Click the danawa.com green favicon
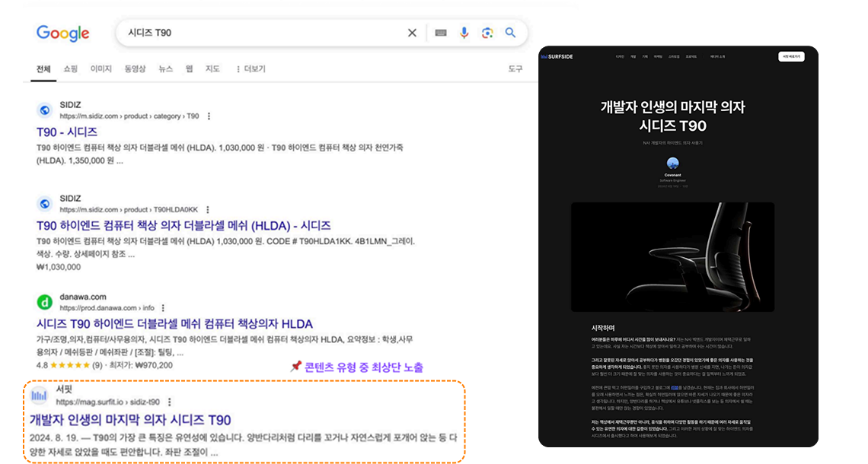Image resolution: width=868 pixels, height=464 pixels. point(45,302)
